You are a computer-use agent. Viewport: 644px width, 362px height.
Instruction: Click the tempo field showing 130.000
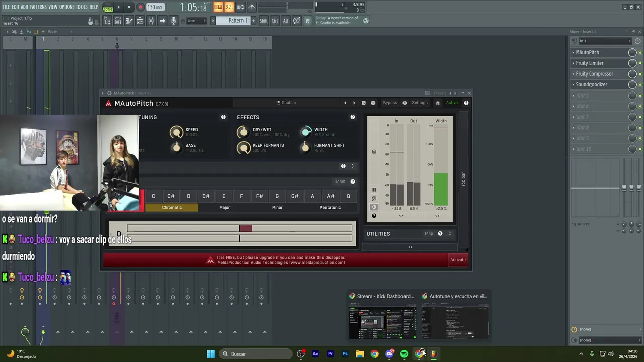155,7
